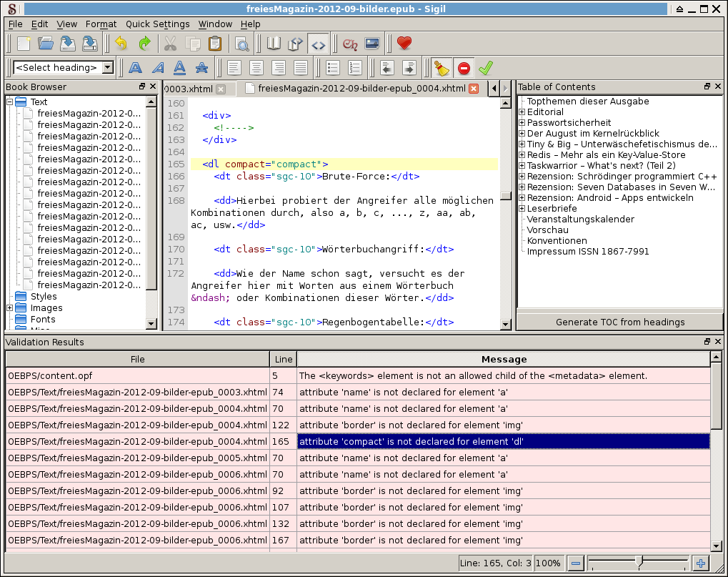Toggle Code View button in toolbar
The width and height of the screenshot is (728, 577).
tap(319, 44)
